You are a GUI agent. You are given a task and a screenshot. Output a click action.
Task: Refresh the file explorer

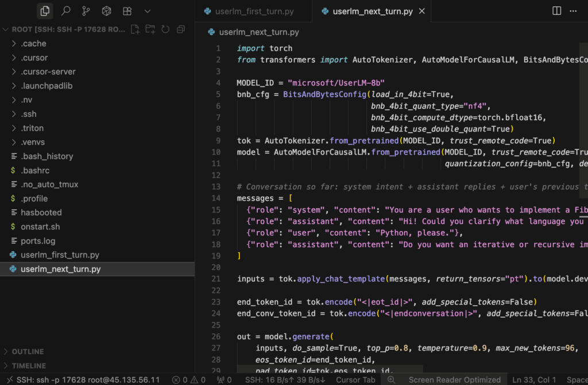tap(165, 29)
